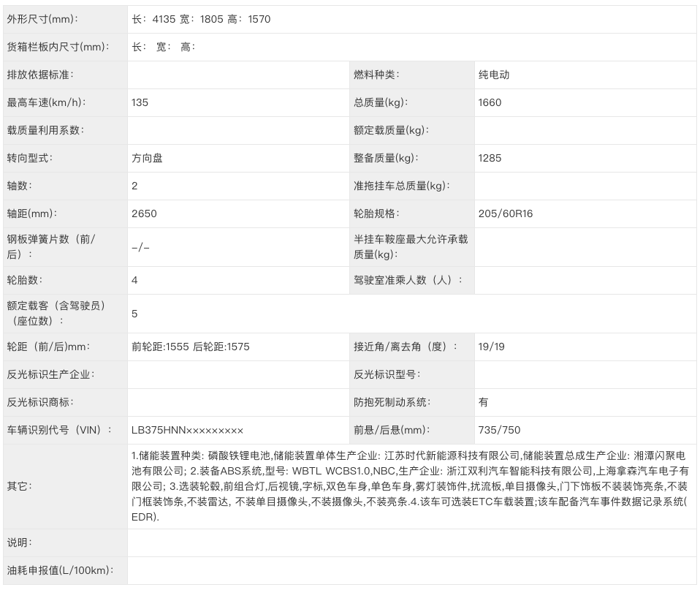The image size is (700, 590).
Task: Click the 防抱死制动系统 label
Action: pyautogui.click(x=392, y=402)
